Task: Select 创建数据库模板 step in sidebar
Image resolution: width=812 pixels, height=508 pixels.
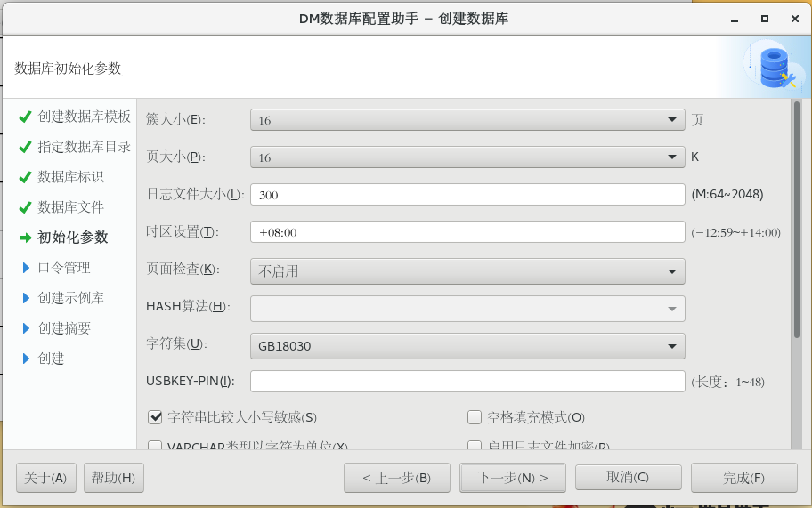Action: (x=84, y=117)
